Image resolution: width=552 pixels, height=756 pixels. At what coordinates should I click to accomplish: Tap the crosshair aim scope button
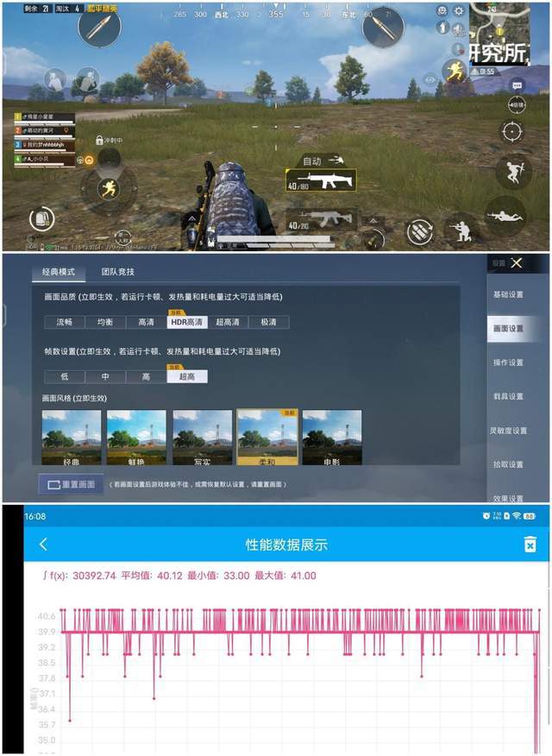click(511, 132)
